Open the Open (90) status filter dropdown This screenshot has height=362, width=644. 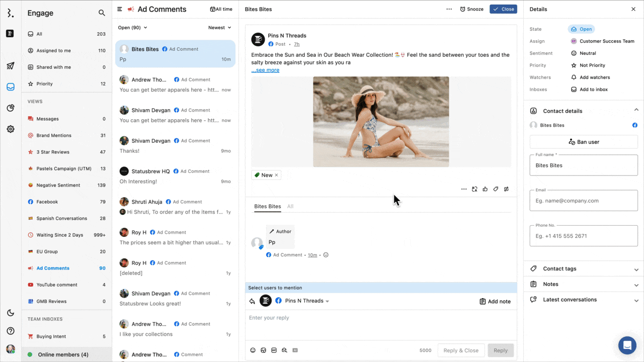(132, 28)
